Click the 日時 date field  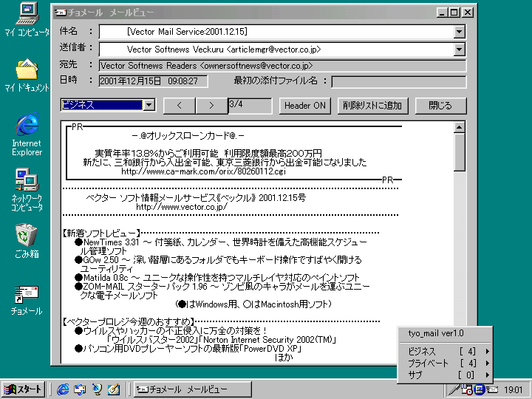click(x=153, y=81)
